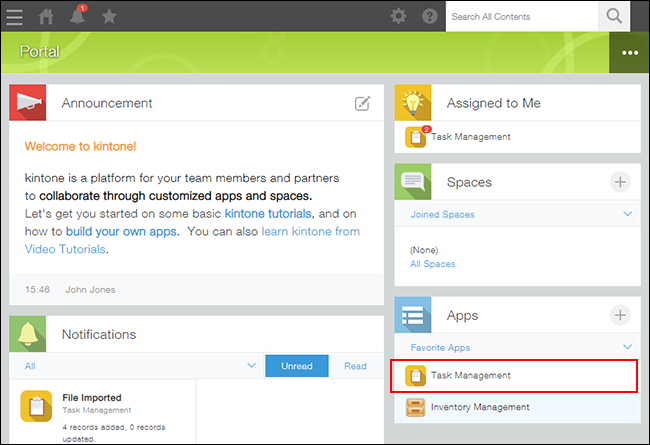Go to the Home portal icon
The width and height of the screenshot is (650, 445).
(46, 16)
